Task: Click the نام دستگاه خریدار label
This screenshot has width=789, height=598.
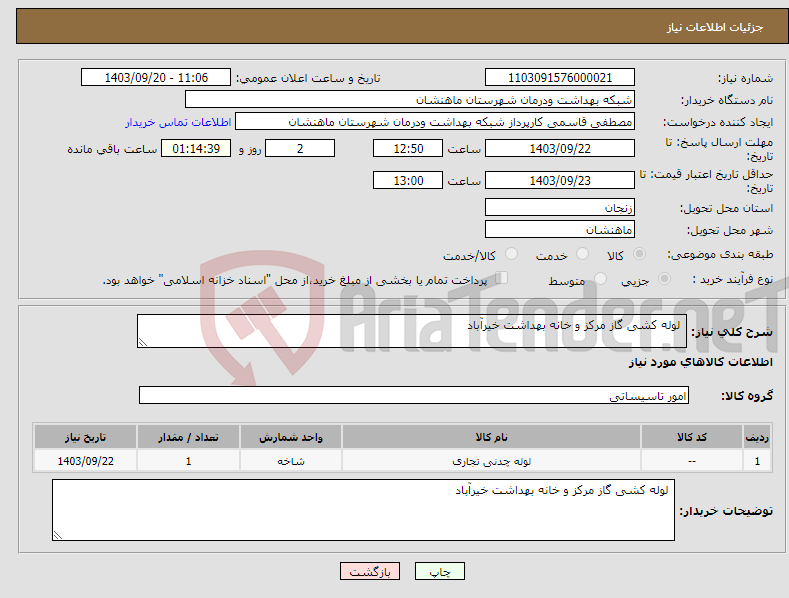Action: 727,101
